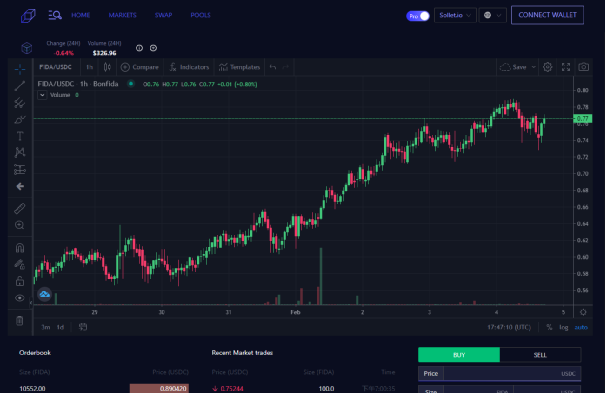Toggle percentage price scale

[549, 327]
